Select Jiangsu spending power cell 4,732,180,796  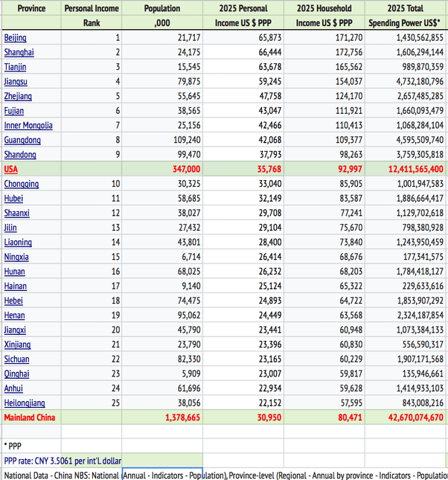[406, 81]
